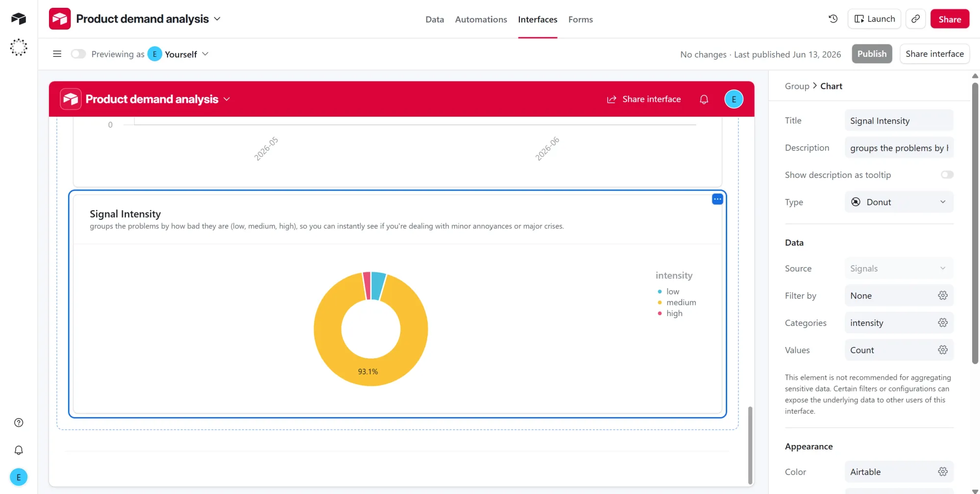Click the properties panel scrollbar thumb
This screenshot has width=980, height=494.
(975, 223)
